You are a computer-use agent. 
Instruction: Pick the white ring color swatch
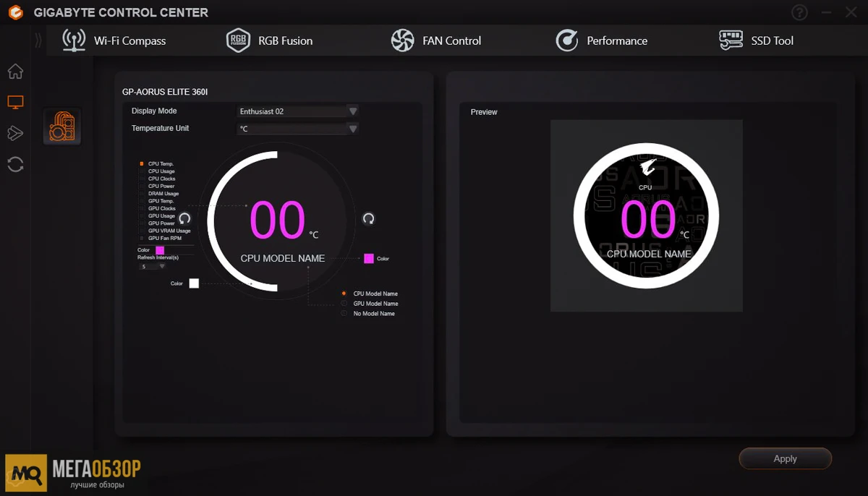[194, 283]
